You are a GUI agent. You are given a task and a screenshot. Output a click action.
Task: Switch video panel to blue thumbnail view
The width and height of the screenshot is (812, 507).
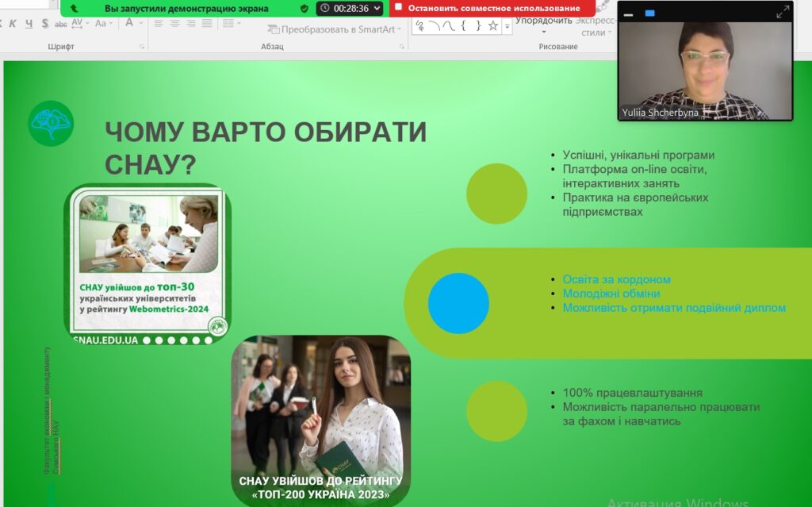649,13
